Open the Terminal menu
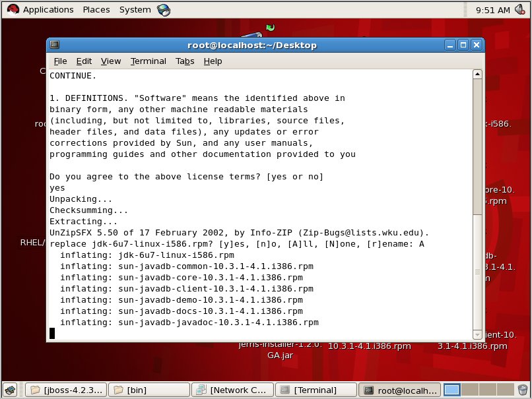 149,61
